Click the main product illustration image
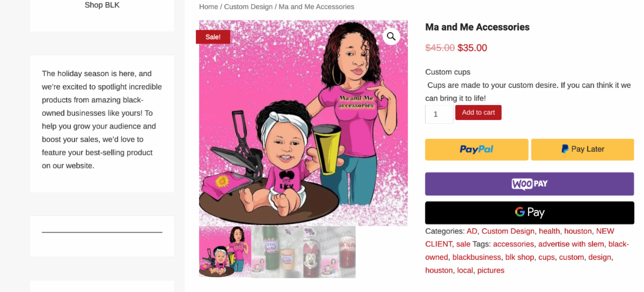This screenshot has height=292, width=644. point(303,123)
